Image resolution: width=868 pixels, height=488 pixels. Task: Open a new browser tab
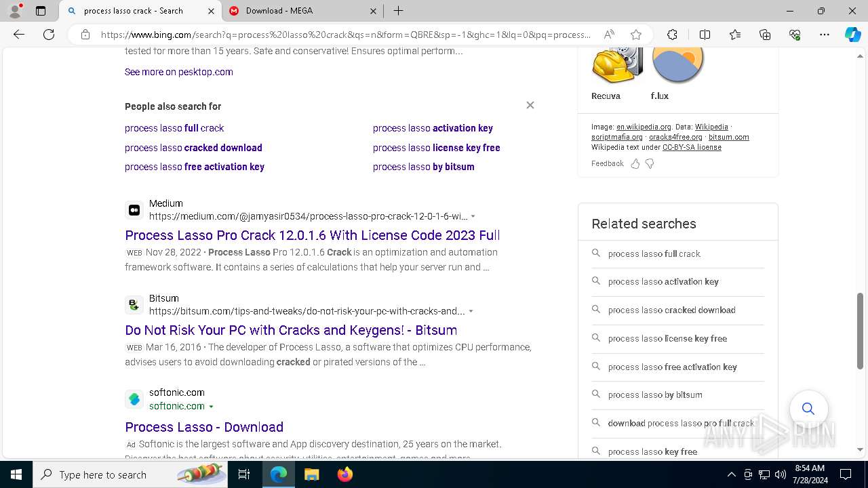tap(399, 11)
